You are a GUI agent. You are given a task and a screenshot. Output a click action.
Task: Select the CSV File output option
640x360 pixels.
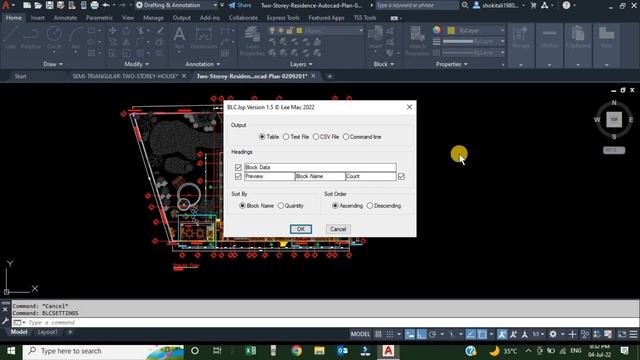coord(316,137)
